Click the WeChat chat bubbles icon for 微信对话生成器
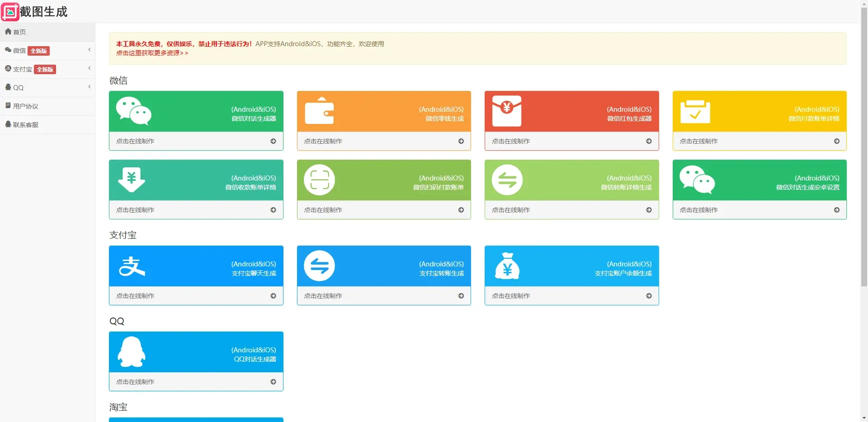This screenshot has width=868, height=422. click(x=133, y=111)
